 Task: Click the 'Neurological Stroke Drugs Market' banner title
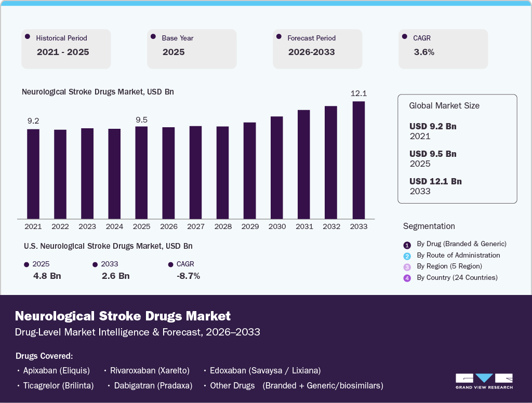[x=123, y=316]
